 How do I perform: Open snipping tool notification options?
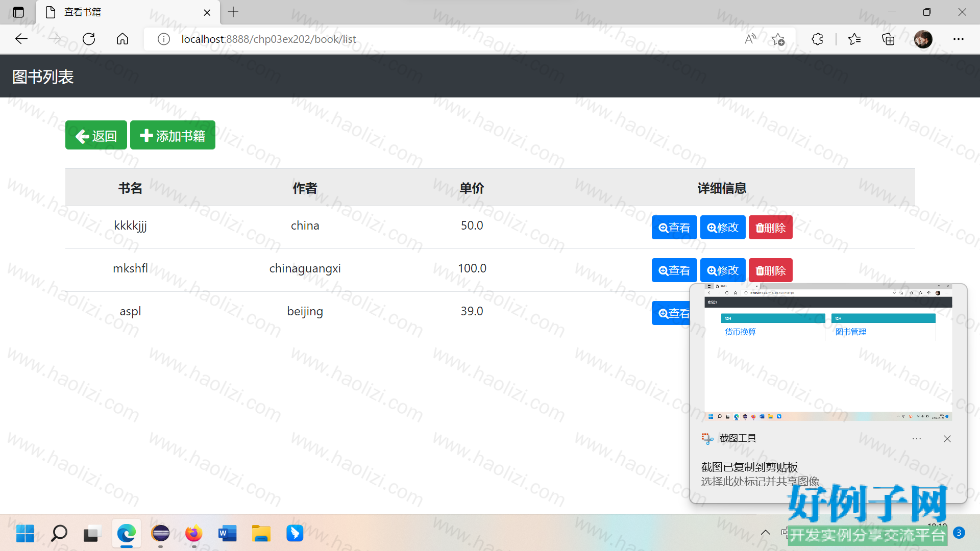tap(917, 439)
